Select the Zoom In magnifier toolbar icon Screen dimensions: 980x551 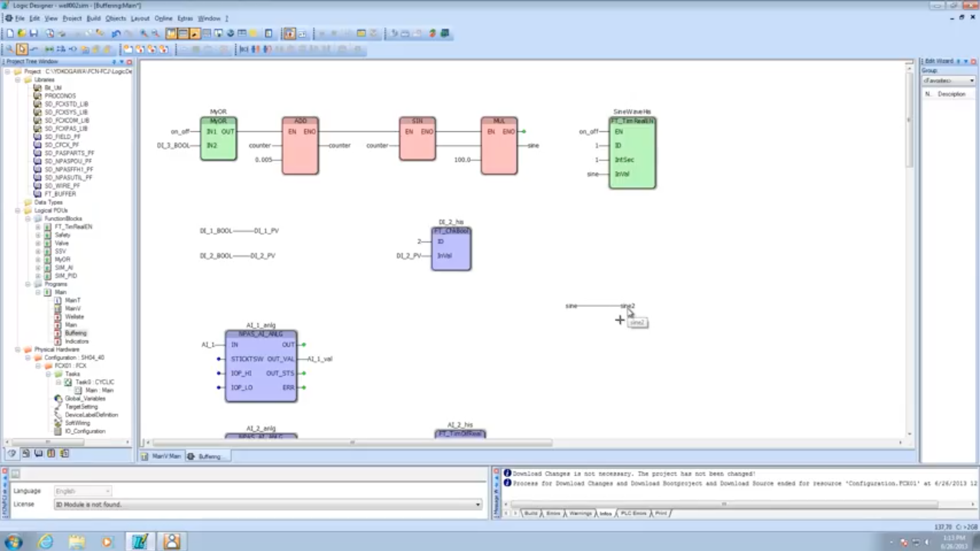tap(142, 33)
